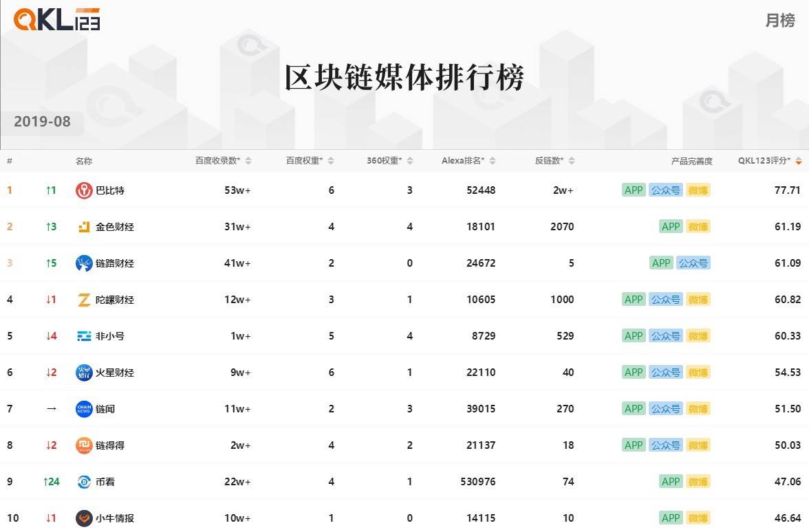Click the 小牛情报 logo icon
The height and width of the screenshot is (532, 809).
(84, 518)
